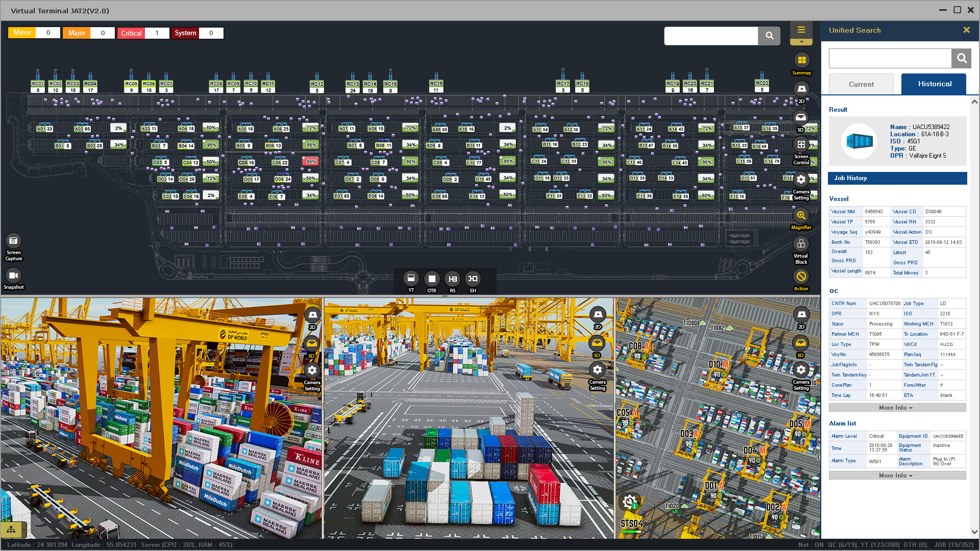Click the Magnifier tool icon
The height and width of the screenshot is (551, 980).
pyautogui.click(x=801, y=216)
